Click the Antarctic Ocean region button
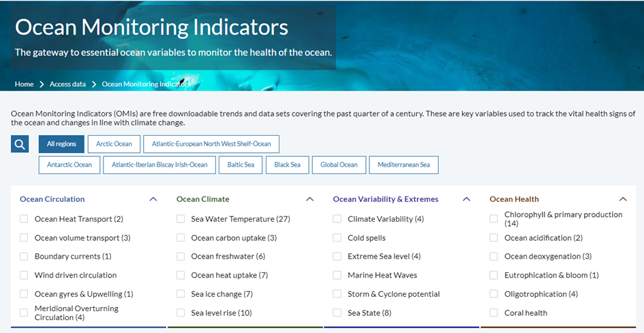644x333 pixels. click(70, 164)
